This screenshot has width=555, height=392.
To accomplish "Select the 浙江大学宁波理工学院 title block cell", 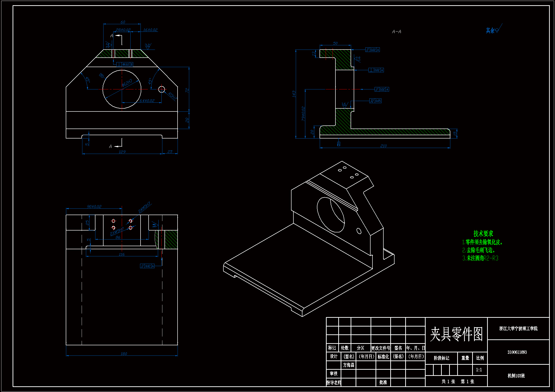I will pyautogui.click(x=518, y=328).
